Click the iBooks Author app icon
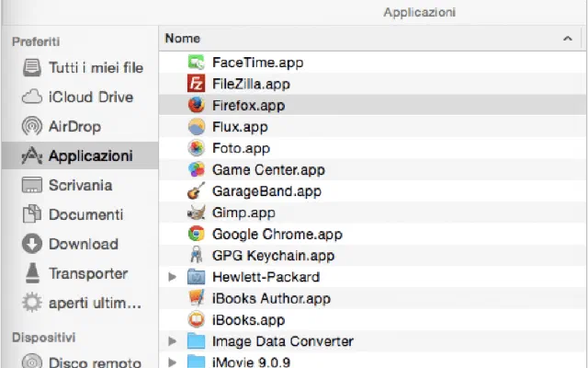 [196, 298]
